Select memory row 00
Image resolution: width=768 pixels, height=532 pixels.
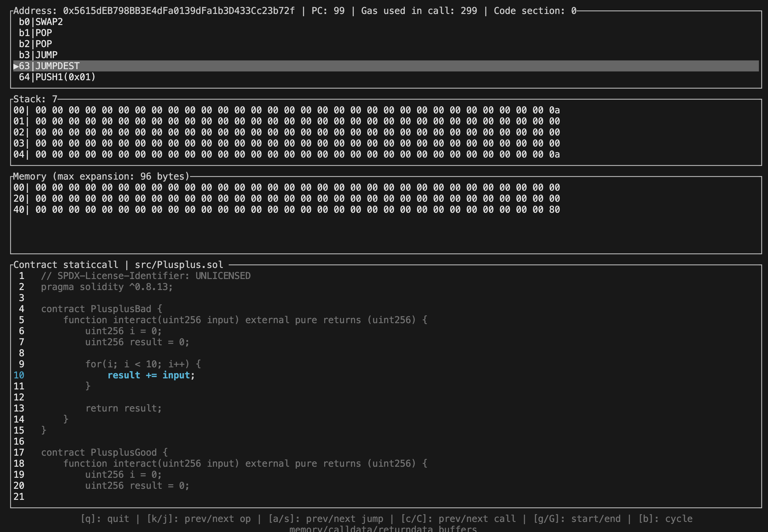(287, 188)
